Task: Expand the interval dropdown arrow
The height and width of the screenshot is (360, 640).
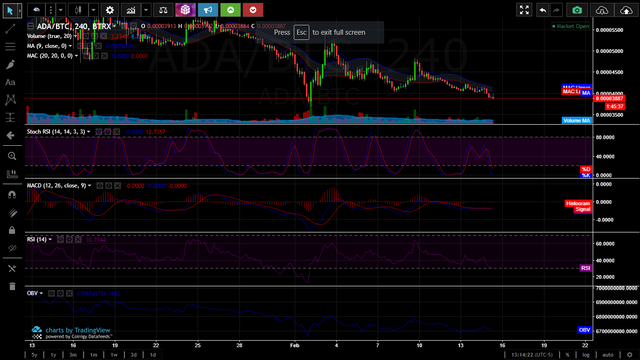Action: [60, 10]
